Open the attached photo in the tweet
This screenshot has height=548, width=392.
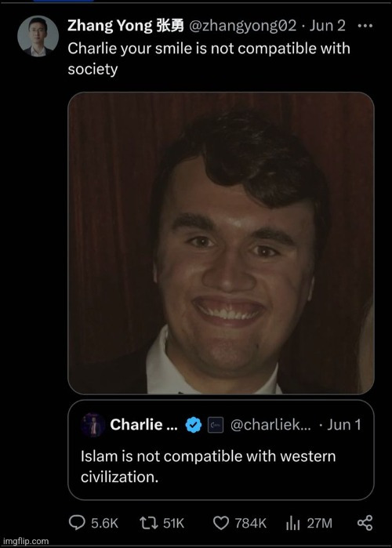pyautogui.click(x=221, y=243)
